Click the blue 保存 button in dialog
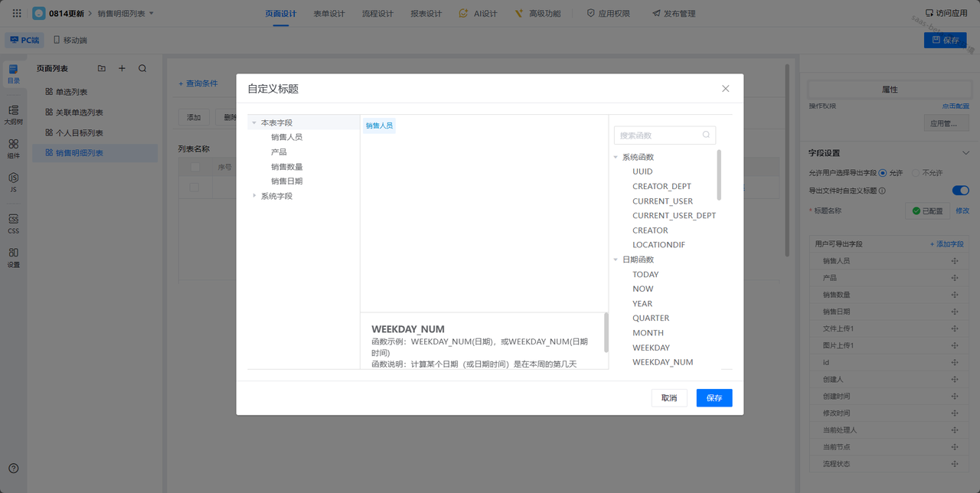This screenshot has width=980, height=493. pyautogui.click(x=714, y=398)
